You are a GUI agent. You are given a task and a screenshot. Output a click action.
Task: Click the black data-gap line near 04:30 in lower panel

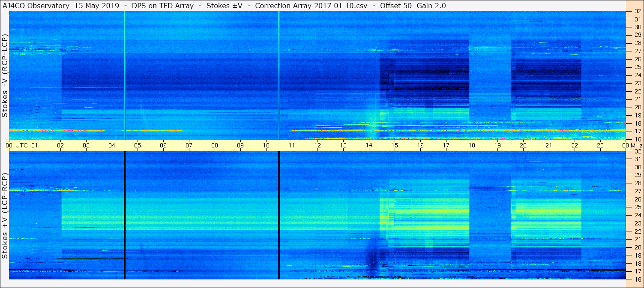tap(125, 215)
